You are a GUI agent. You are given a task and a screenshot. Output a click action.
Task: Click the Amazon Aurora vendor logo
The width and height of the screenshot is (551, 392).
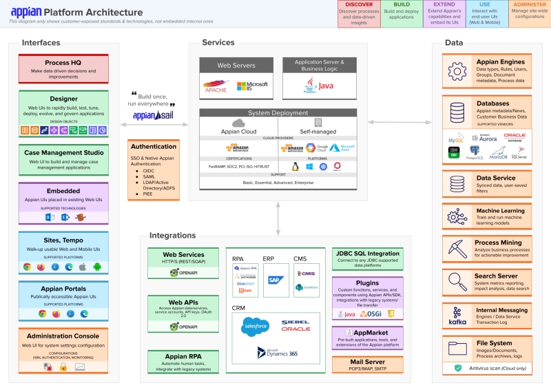coord(484,138)
